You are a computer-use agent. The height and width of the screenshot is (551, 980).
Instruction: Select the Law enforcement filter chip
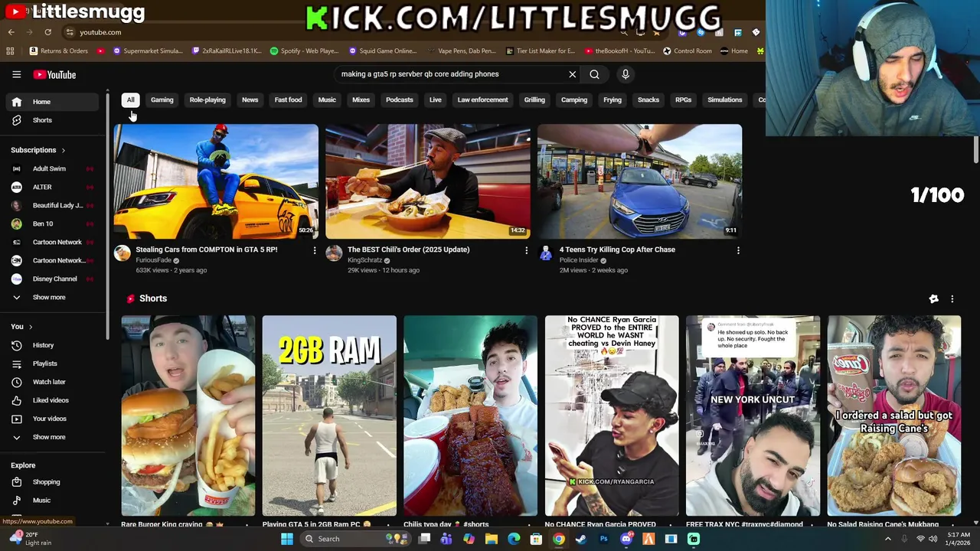coord(482,99)
